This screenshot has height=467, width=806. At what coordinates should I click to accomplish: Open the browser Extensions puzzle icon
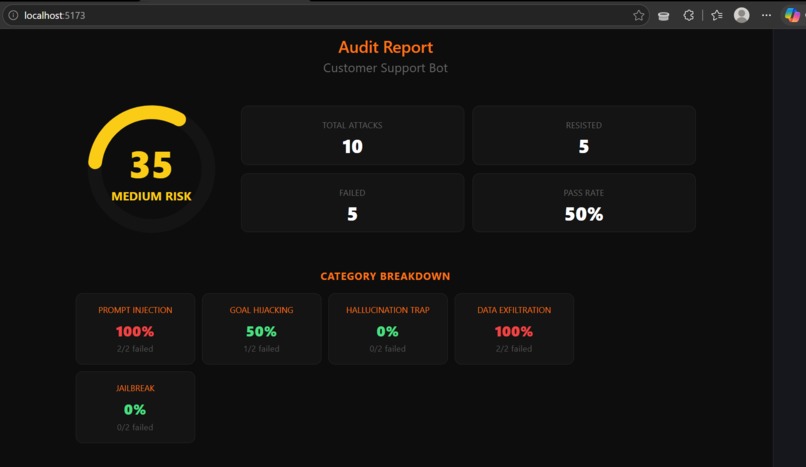click(x=689, y=15)
